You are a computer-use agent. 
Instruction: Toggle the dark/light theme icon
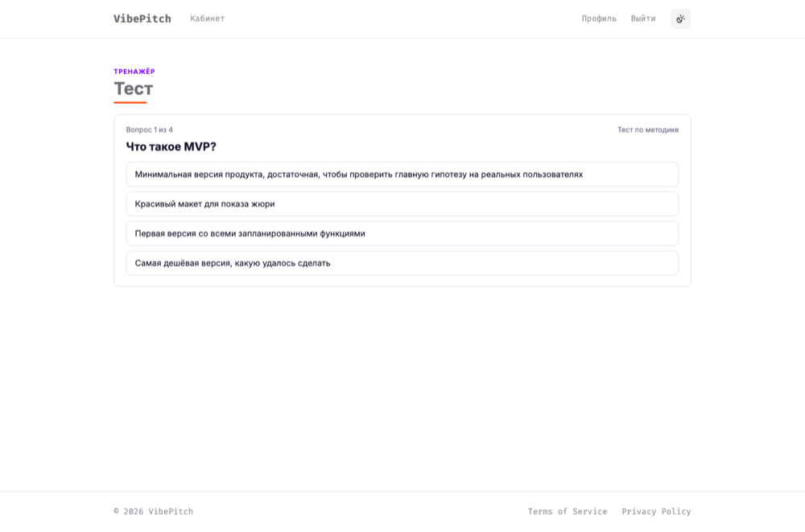[x=680, y=19]
